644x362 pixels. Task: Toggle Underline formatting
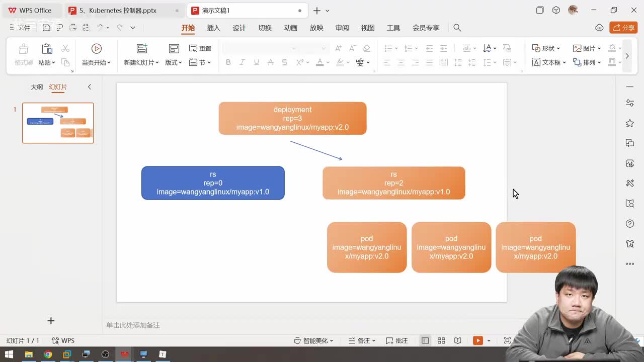256,62
